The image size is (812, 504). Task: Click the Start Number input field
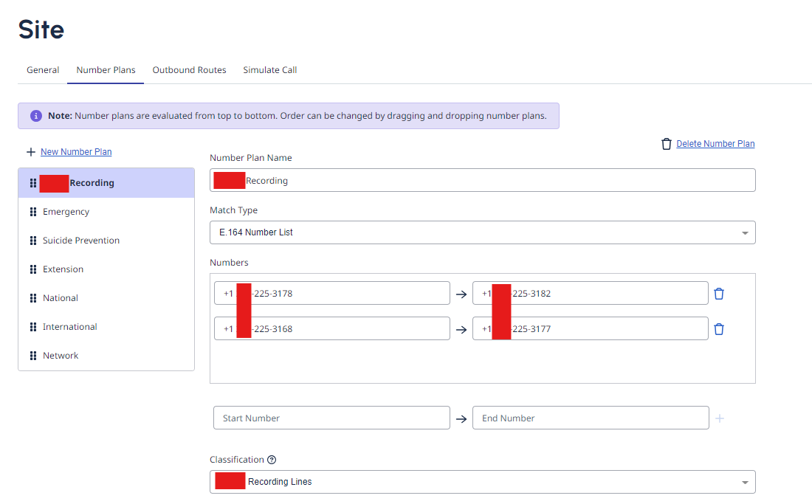click(x=331, y=418)
